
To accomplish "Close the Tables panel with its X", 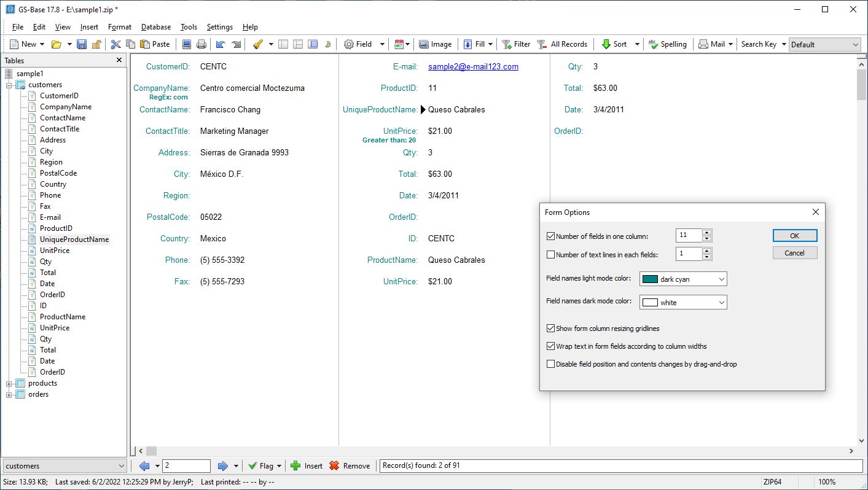I will click(x=119, y=60).
